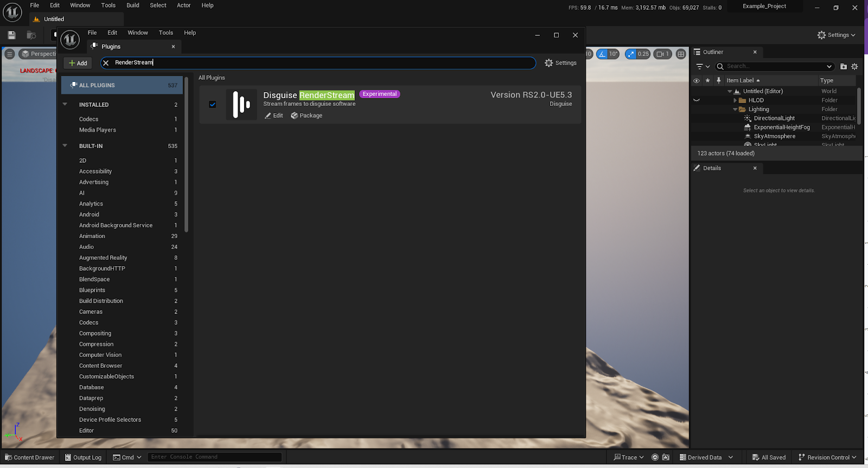Click the save level floppy disk icon
868x468 pixels.
click(11, 35)
